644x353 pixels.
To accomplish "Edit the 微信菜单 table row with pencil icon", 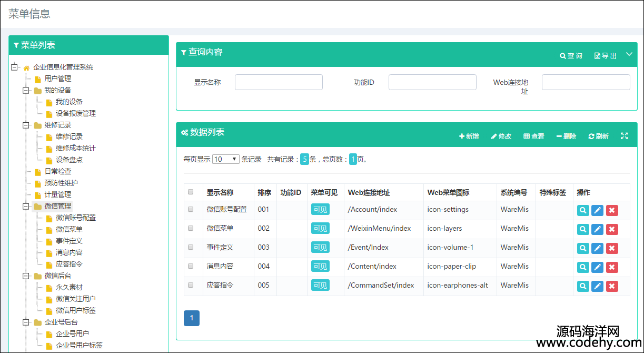I will [597, 229].
